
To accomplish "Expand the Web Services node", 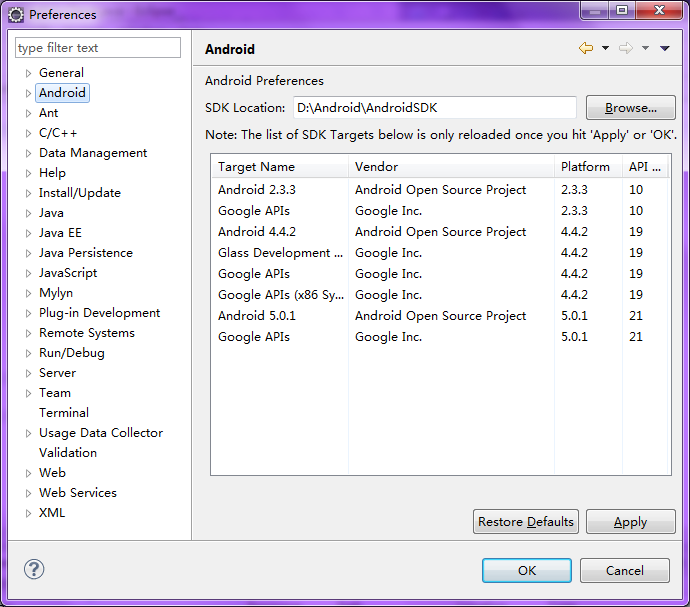I will coord(28,493).
